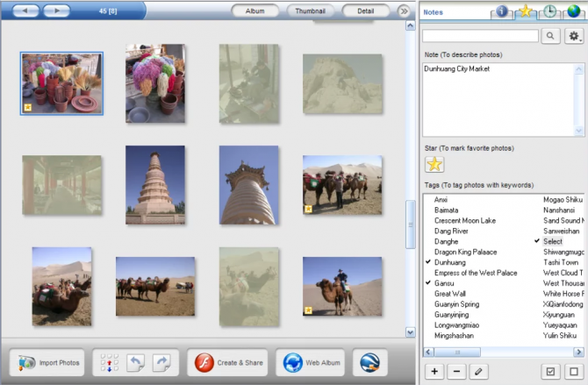Switch to the Thumbnail view tab
Viewport: 588px width, 385px height.
click(x=311, y=11)
